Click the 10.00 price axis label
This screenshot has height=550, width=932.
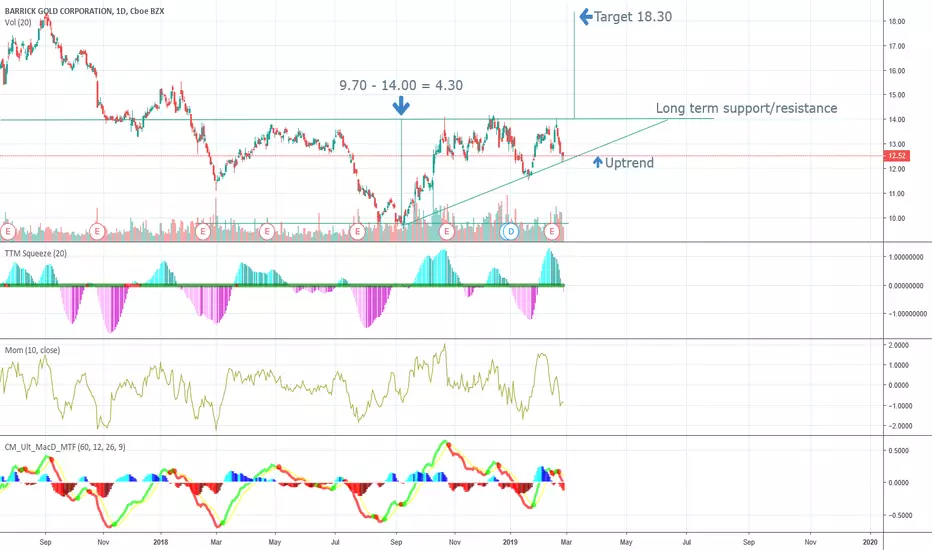pos(897,218)
